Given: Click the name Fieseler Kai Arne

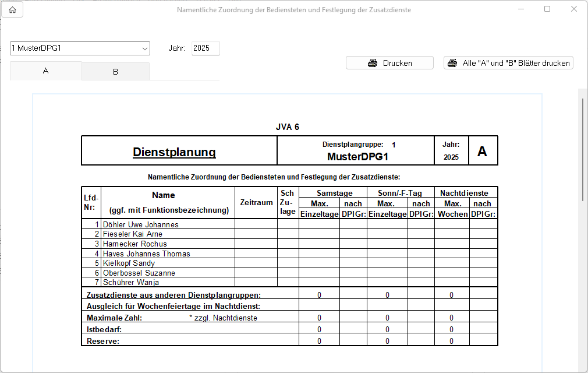Looking at the screenshot, I should click(134, 234).
